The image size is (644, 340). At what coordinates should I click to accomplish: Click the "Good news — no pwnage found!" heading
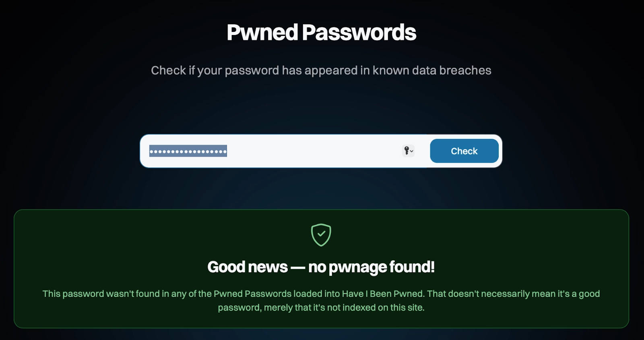pyautogui.click(x=321, y=267)
